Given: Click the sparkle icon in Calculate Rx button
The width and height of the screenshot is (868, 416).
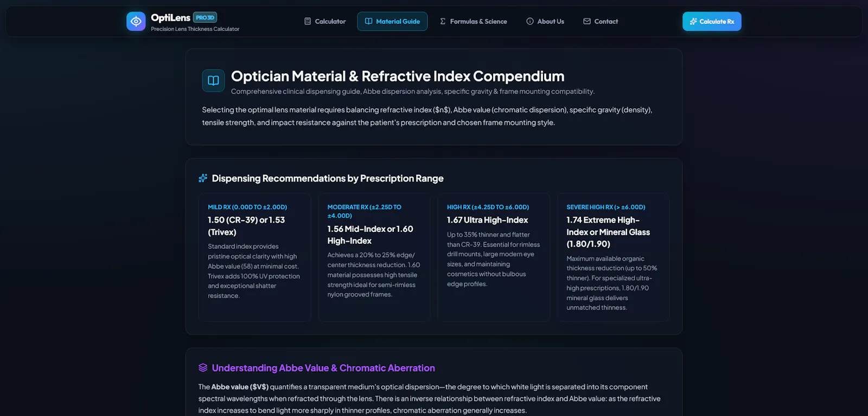Looking at the screenshot, I should 693,21.
